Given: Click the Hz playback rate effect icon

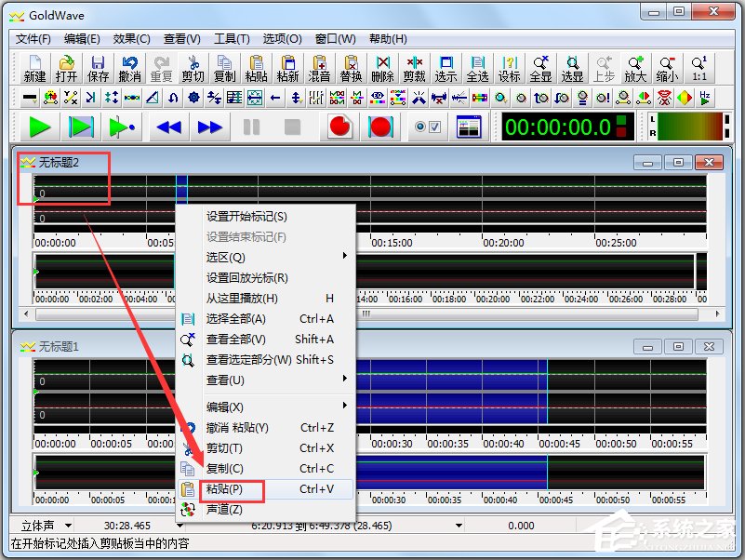Looking at the screenshot, I should click(x=705, y=98).
